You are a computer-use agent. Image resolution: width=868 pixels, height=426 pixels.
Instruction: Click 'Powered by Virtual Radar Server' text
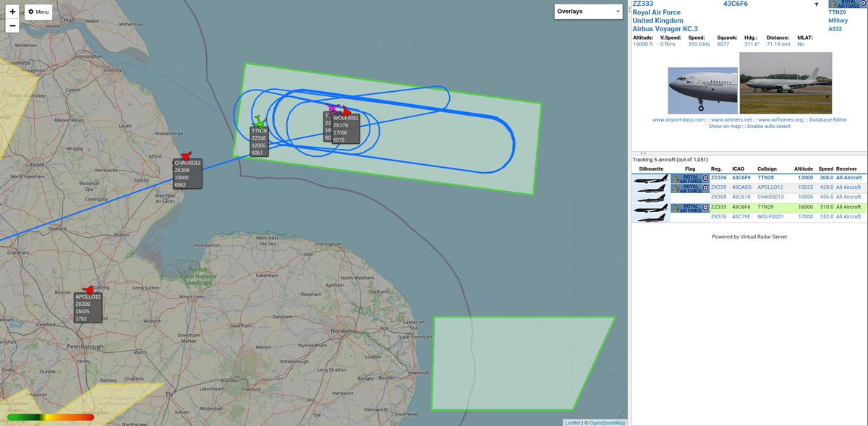tap(749, 237)
